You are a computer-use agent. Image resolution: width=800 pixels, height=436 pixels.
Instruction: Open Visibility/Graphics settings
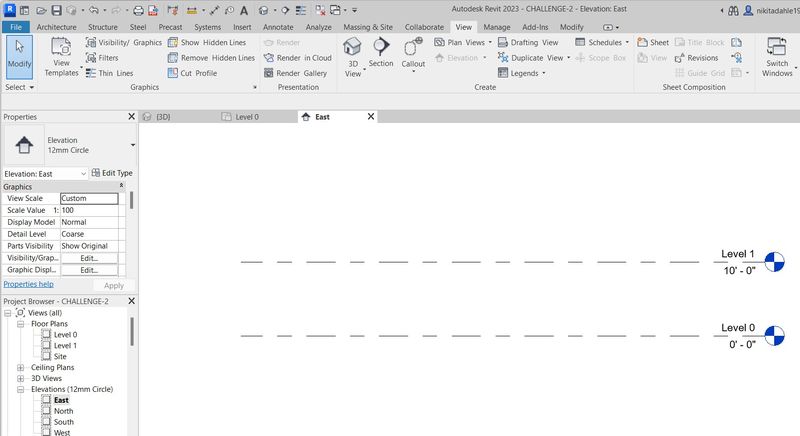click(x=124, y=42)
